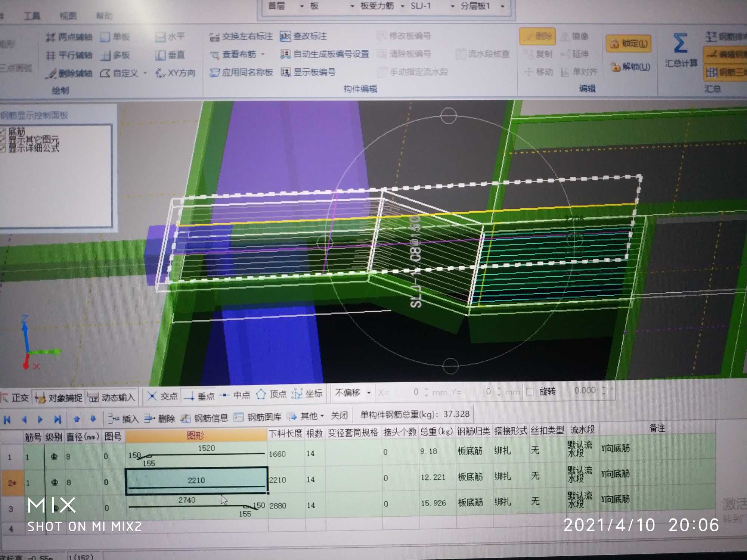747x560 pixels.
Task: Toggle 垂点 snap
Action: (x=199, y=396)
